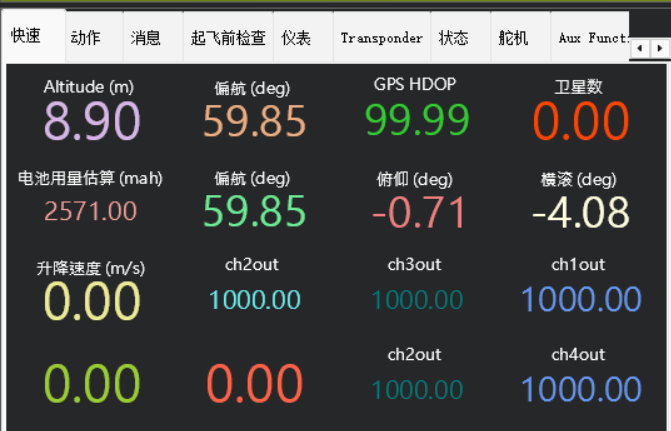Select the ch3out value 1000.00
This screenshot has width=671, height=431.
coord(417,299)
